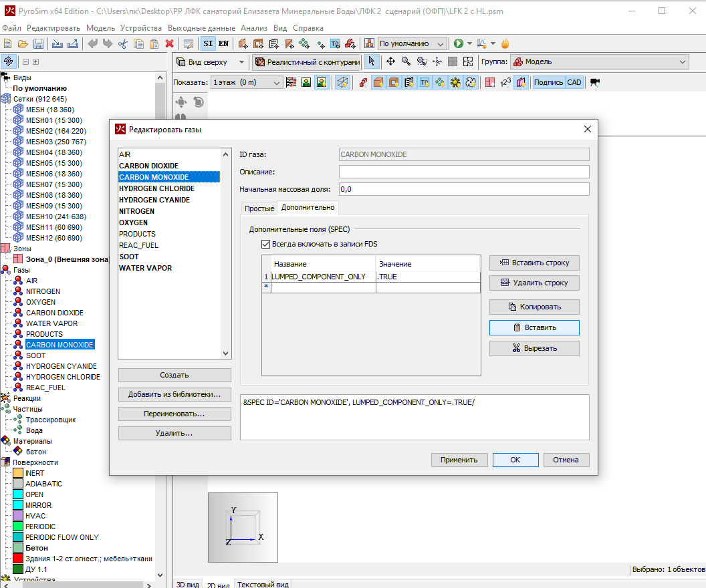Save the model with the floppy disk icon
This screenshot has height=588, width=706.
(38, 43)
